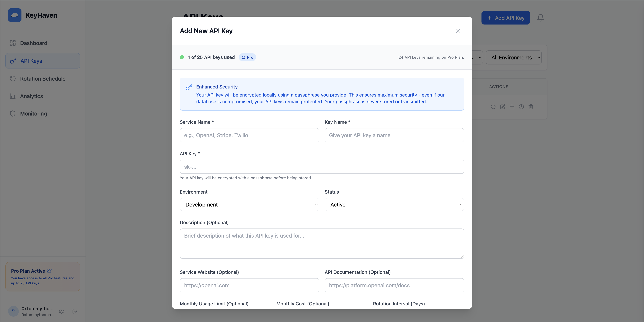Go to Dashboard in the sidebar
The height and width of the screenshot is (322, 644).
point(34,43)
